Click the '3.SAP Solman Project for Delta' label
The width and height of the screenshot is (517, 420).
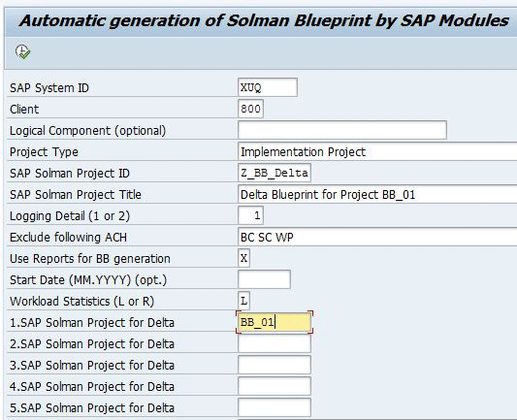click(x=91, y=366)
